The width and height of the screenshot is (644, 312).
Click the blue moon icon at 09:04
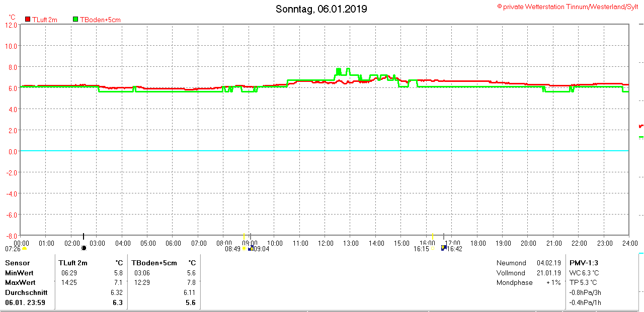(x=251, y=248)
